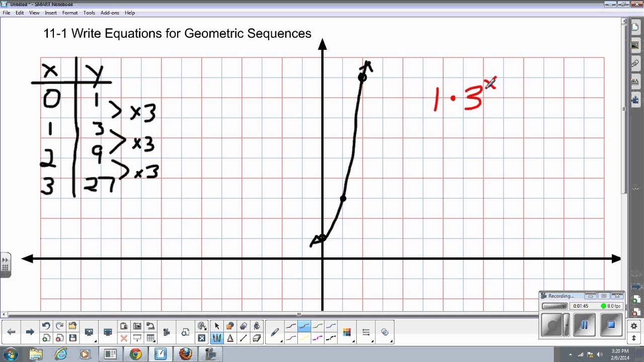644x362 pixels.
Task: Move toolbar with up-down arrow button
Action: (634, 338)
